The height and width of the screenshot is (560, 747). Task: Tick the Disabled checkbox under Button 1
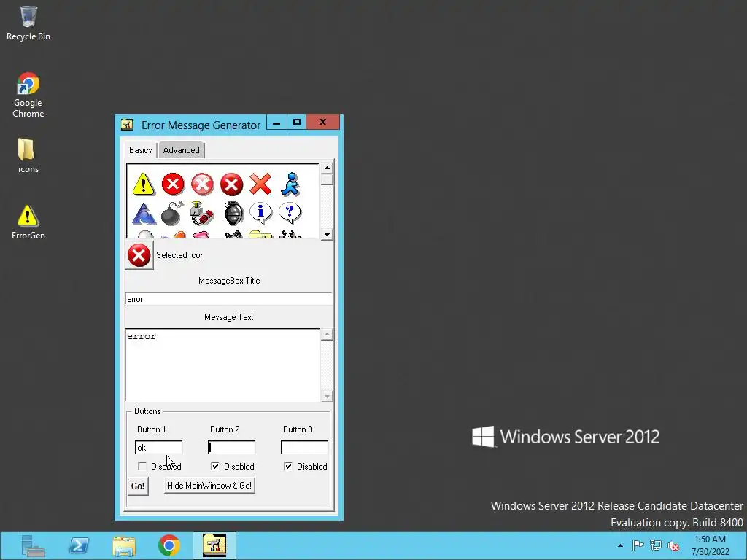pos(142,466)
